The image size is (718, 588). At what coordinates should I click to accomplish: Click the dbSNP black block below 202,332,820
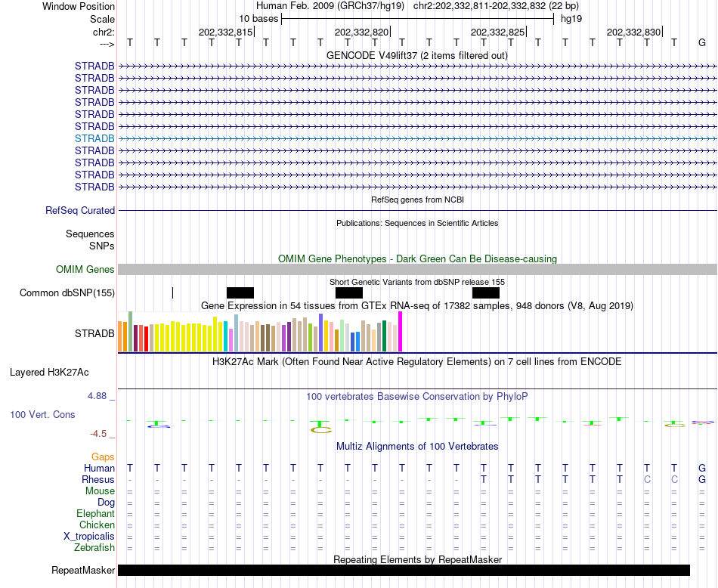[349, 292]
